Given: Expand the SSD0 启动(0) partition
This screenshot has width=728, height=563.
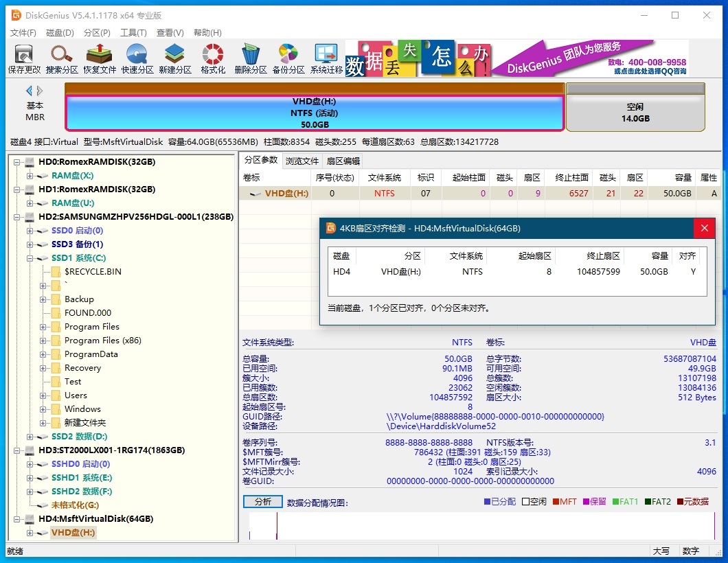Looking at the screenshot, I should pyautogui.click(x=30, y=231).
